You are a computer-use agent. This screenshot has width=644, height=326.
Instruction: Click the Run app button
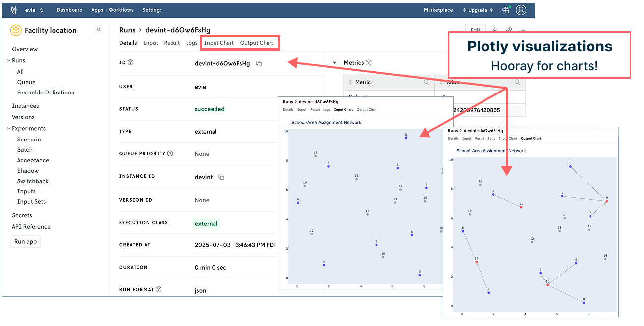click(26, 242)
